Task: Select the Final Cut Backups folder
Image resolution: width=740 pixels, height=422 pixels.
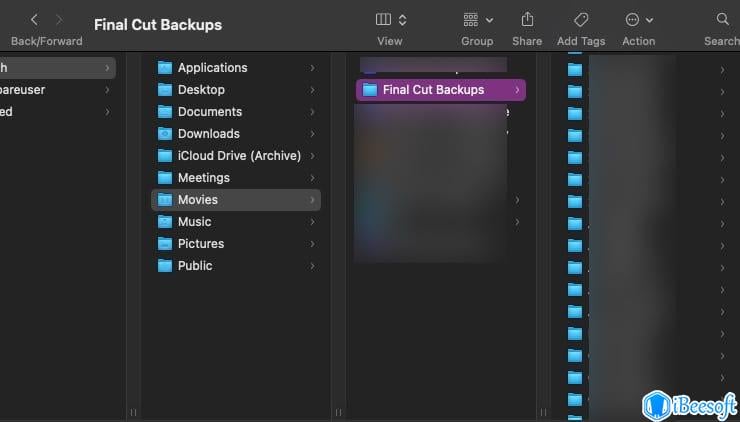Action: pyautogui.click(x=433, y=90)
